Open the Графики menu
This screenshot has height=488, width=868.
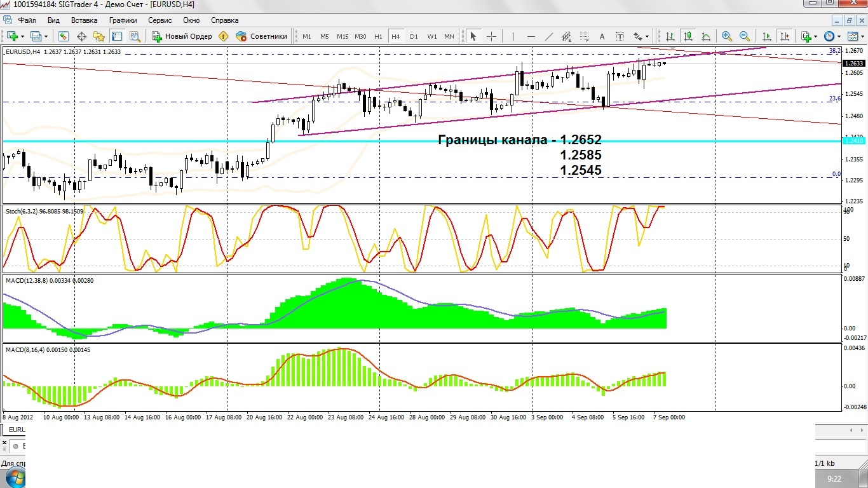(x=123, y=20)
